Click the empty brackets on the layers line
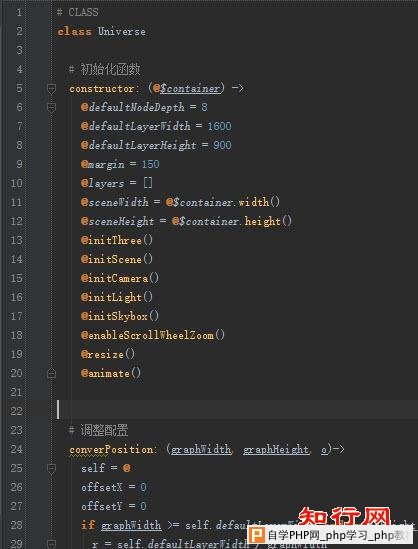This screenshot has width=418, height=549. pos(148,183)
